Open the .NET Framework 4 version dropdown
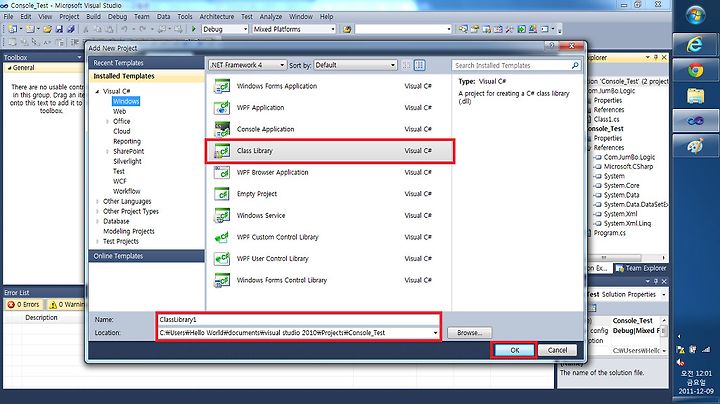 coord(248,65)
